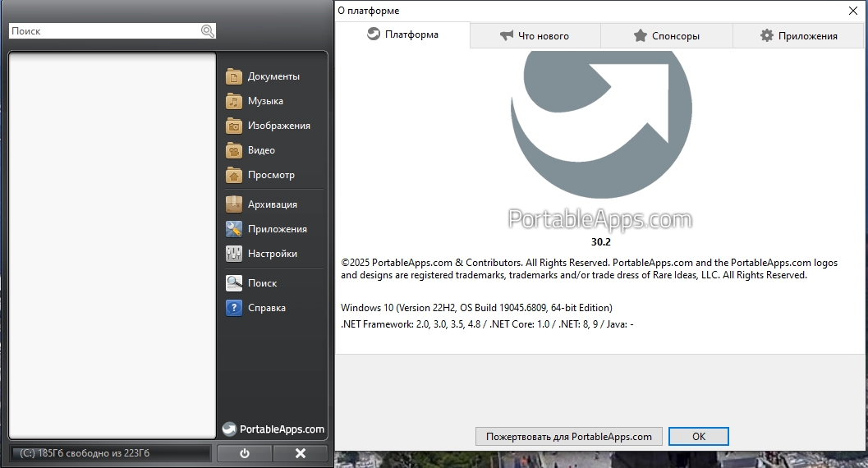Viewport: 868px width, 468px height.
Task: Open the Приложения tab in dialog
Action: tap(799, 35)
